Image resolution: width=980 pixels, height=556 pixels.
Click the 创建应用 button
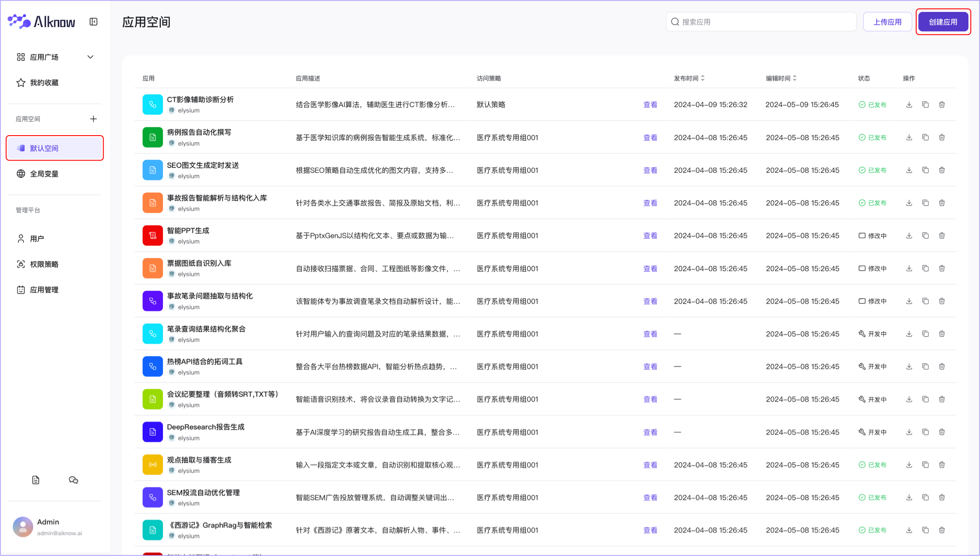click(x=943, y=22)
